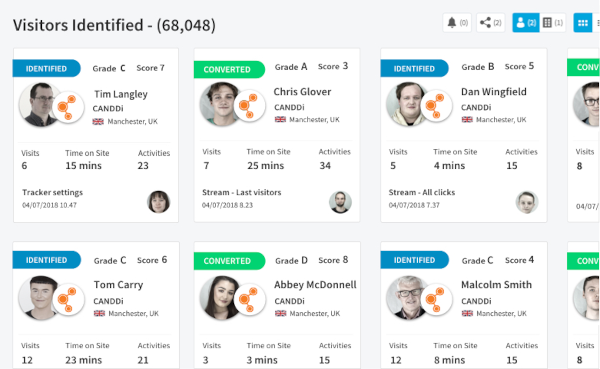Click the CONVERTED badge on Chris Glover's card

tap(229, 69)
